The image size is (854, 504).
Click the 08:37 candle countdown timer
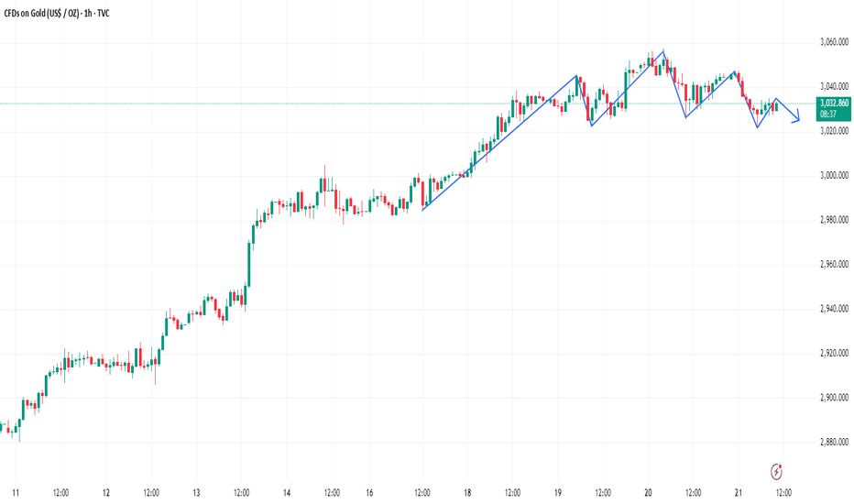coord(827,114)
